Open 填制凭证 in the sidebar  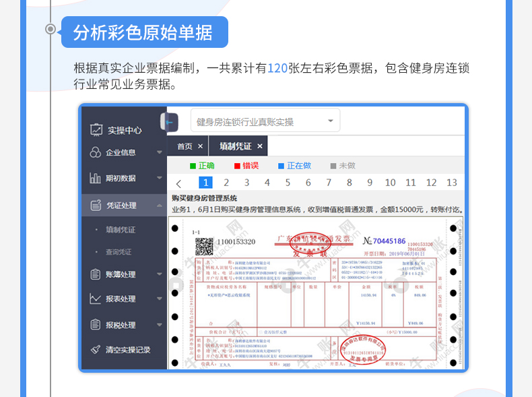tap(121, 230)
